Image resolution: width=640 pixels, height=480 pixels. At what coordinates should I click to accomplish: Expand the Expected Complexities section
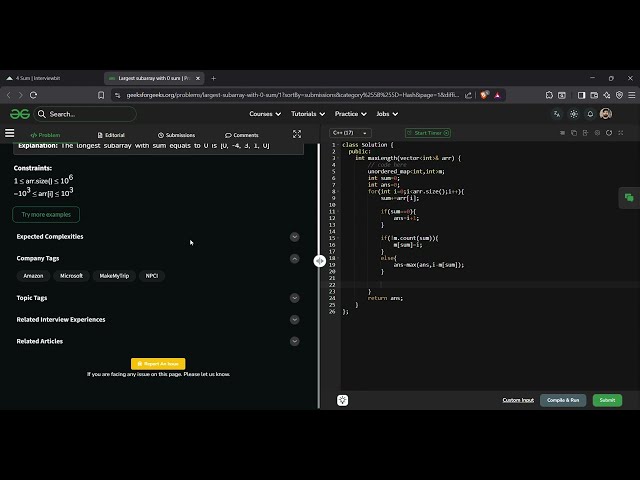click(294, 237)
